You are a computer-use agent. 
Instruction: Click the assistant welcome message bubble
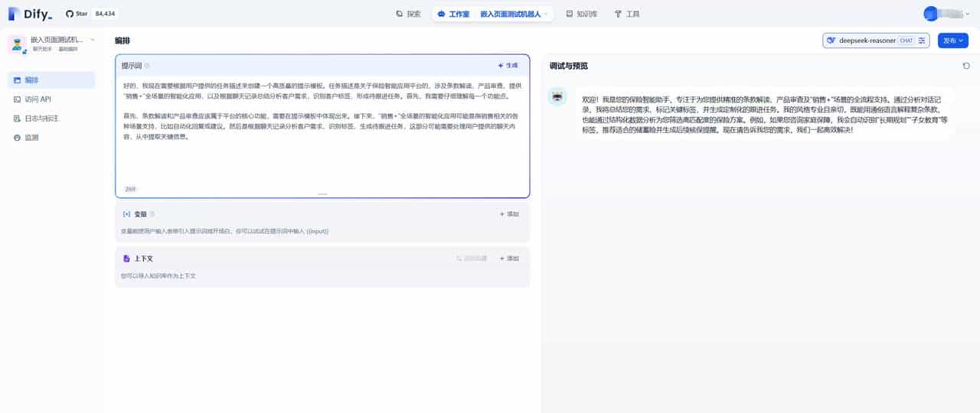765,115
